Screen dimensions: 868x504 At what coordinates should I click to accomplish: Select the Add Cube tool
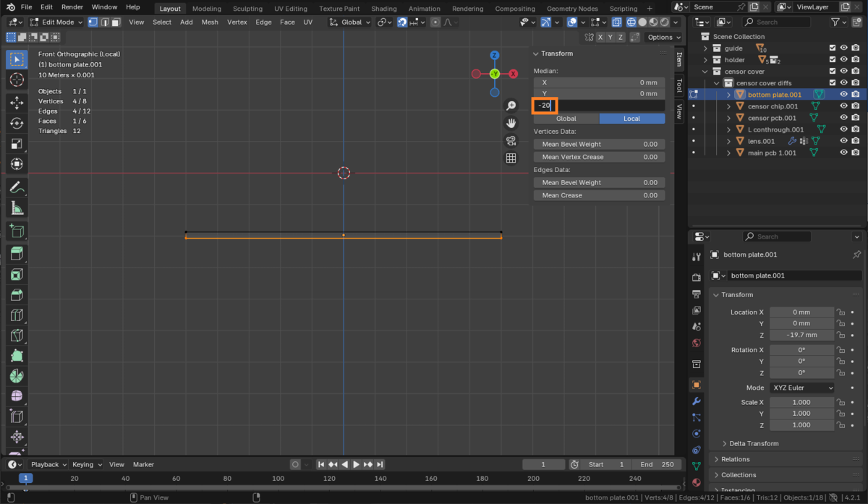click(17, 232)
